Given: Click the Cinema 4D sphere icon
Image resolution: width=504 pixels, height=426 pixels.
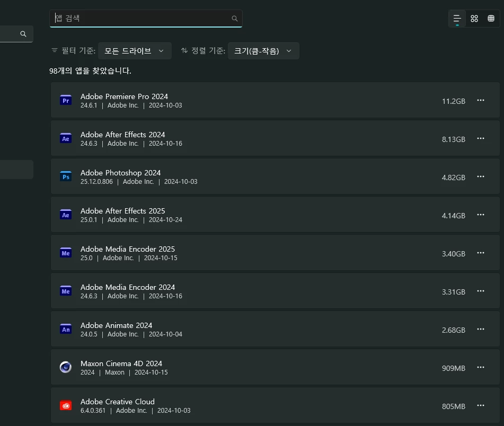Looking at the screenshot, I should point(66,367).
